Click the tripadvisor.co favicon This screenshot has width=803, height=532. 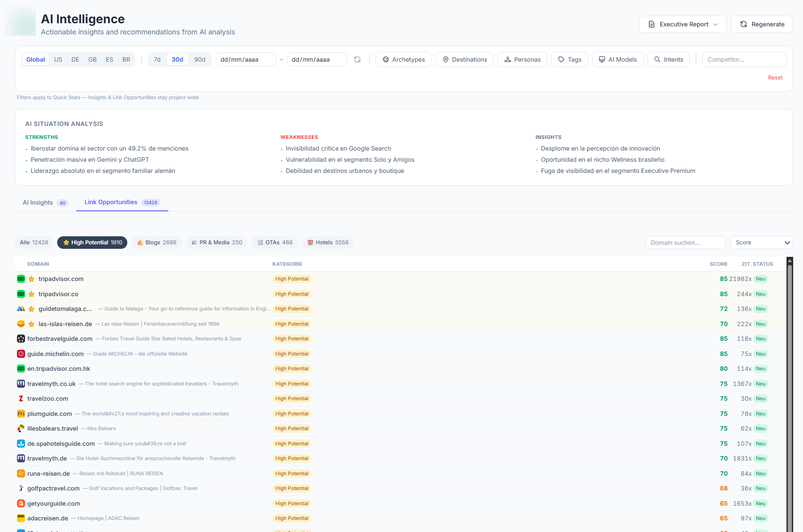21,294
